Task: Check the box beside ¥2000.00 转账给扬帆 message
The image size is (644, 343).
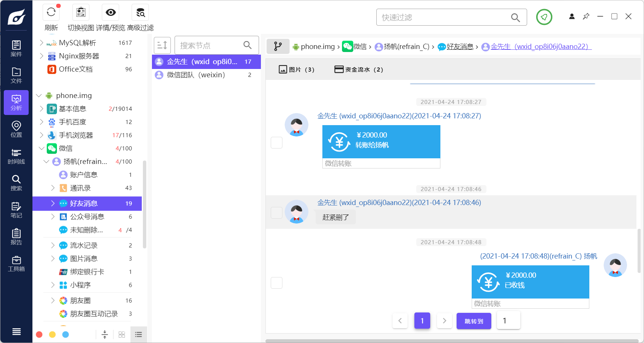Action: pos(277,142)
